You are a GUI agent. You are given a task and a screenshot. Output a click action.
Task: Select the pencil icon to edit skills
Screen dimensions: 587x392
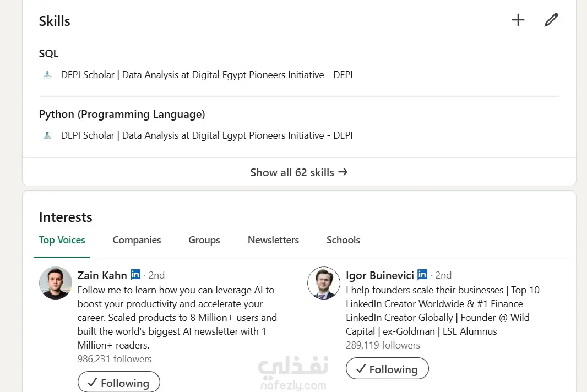click(x=551, y=19)
